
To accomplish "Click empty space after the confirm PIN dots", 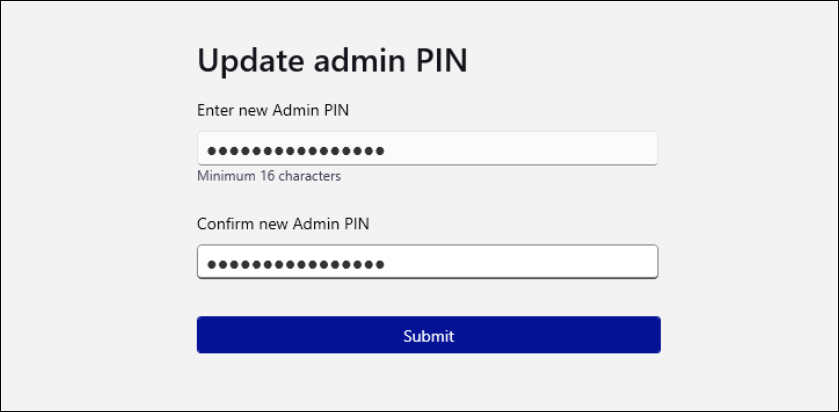I will click(x=520, y=263).
